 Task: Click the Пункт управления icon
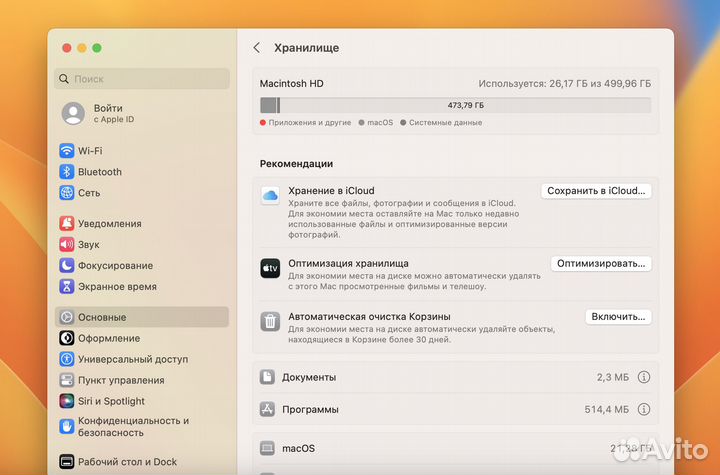(x=67, y=380)
